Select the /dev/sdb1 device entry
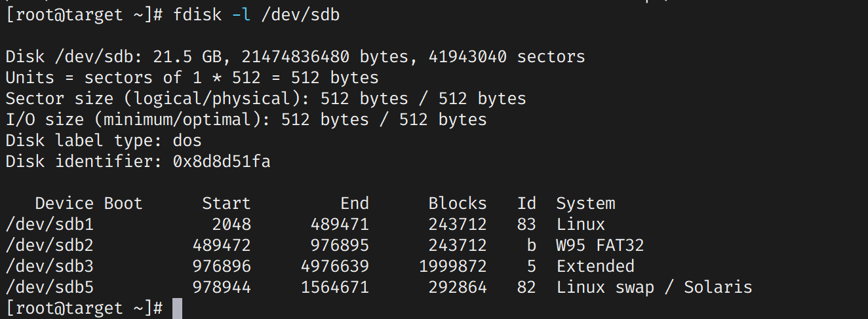The height and width of the screenshot is (319, 868). pyautogui.click(x=50, y=225)
